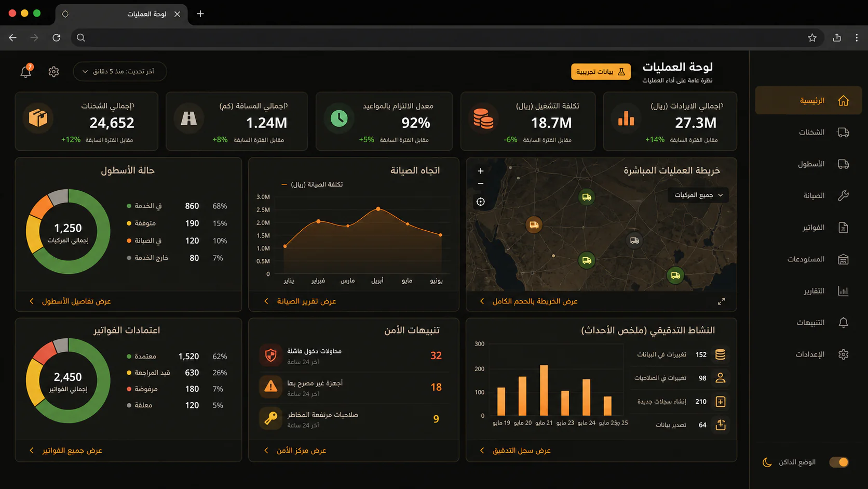868x489 pixels.
Task: Zoom out on the live operations map
Action: [x=481, y=183]
